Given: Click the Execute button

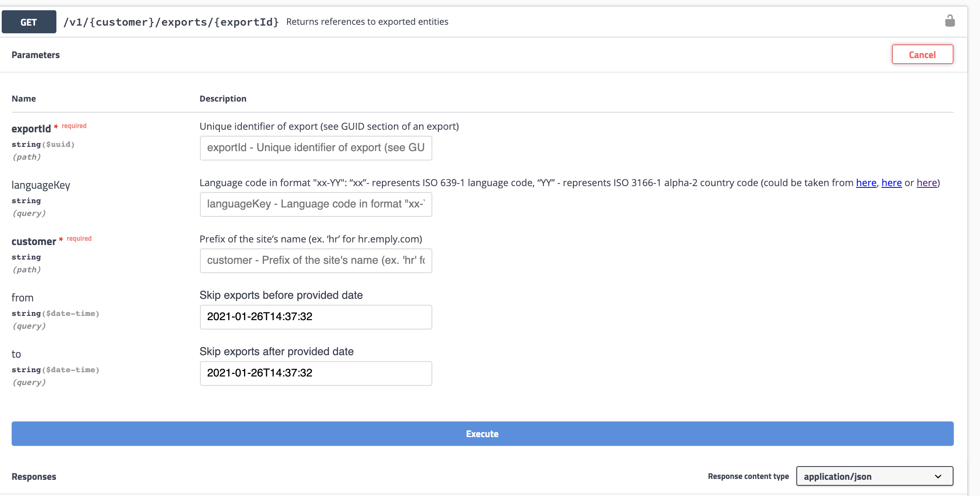Looking at the screenshot, I should coord(482,434).
